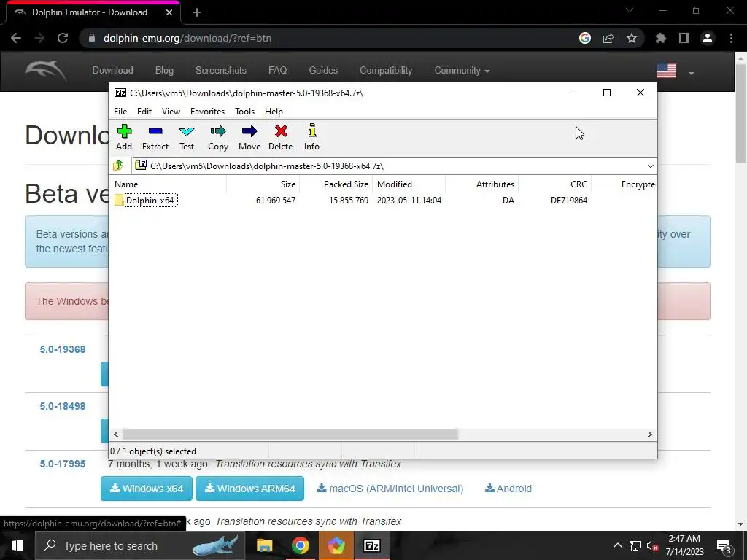Click the taskbar search box

click(140, 545)
